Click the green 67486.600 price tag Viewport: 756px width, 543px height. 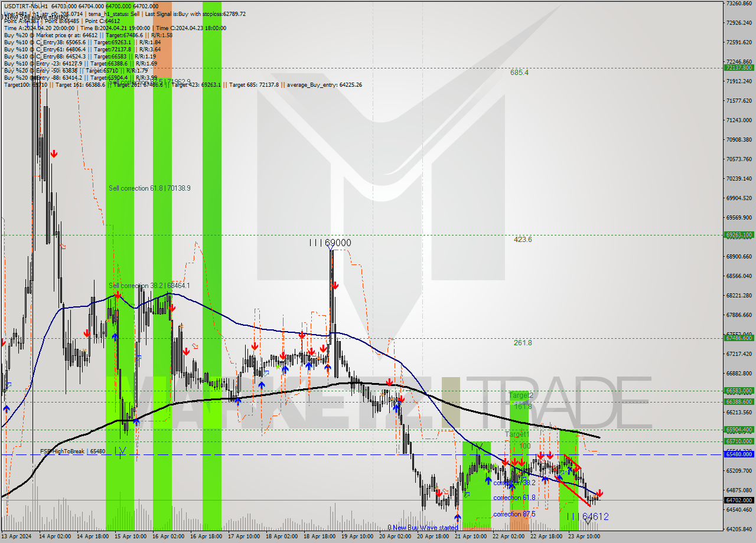pyautogui.click(x=739, y=338)
